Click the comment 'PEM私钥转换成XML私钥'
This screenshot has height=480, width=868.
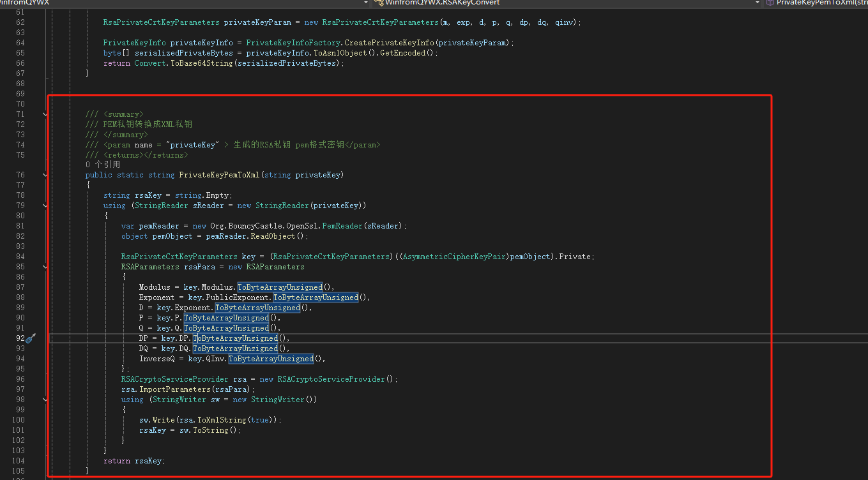(148, 124)
